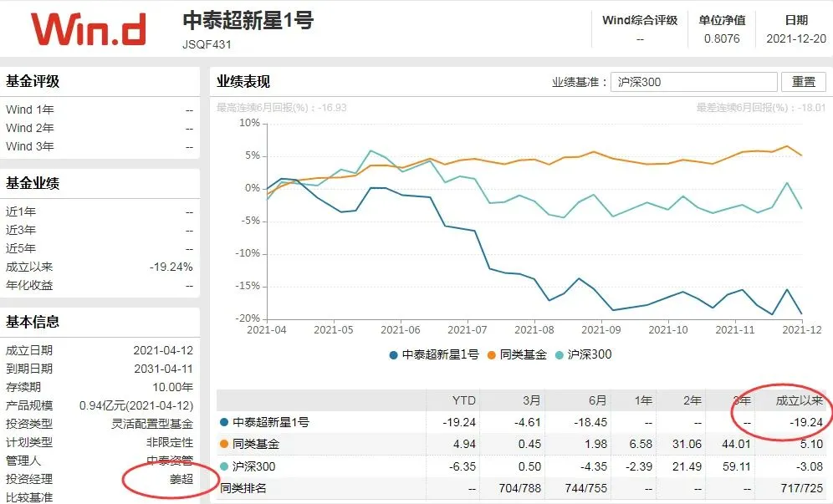The width and height of the screenshot is (833, 504).
Task: Toggle 同类基金 series in chart legend
Action: click(x=517, y=354)
